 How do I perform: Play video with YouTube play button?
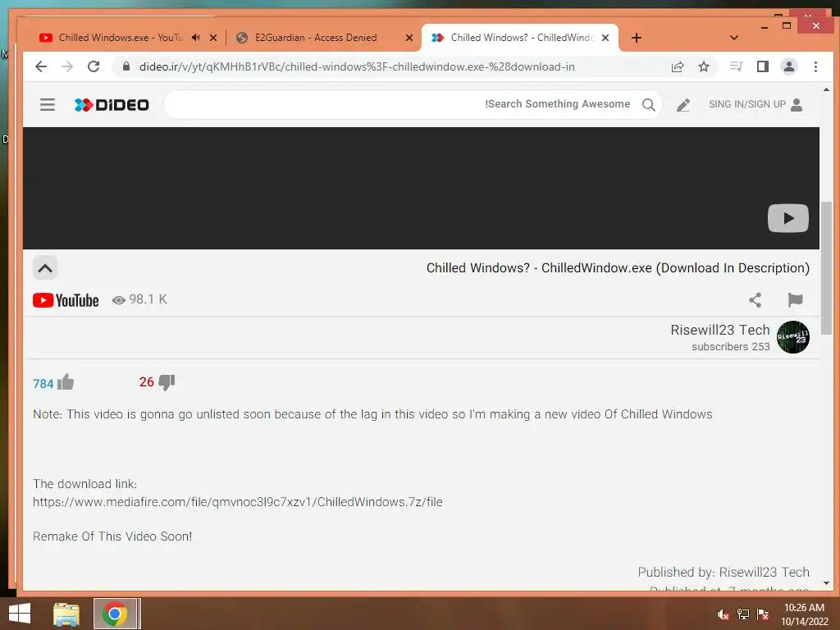(787, 218)
